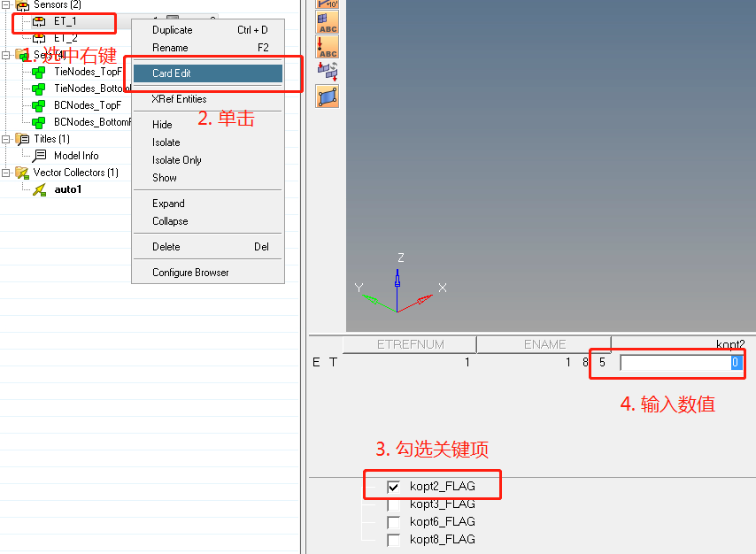Click the reorder entities toolbar icon
756x554 pixels.
[x=328, y=72]
